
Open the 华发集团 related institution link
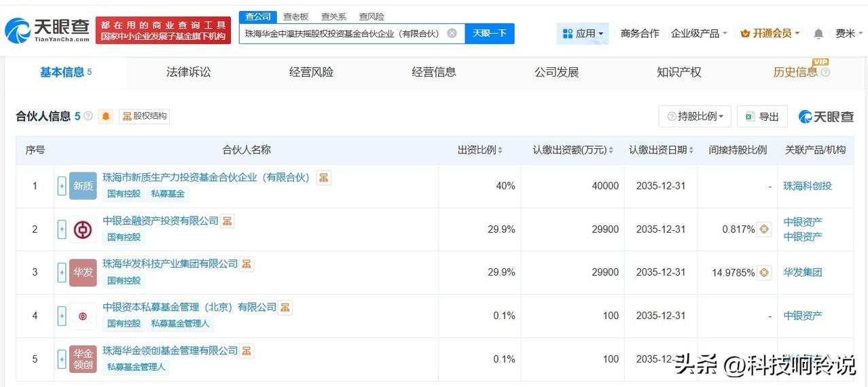pyautogui.click(x=803, y=272)
